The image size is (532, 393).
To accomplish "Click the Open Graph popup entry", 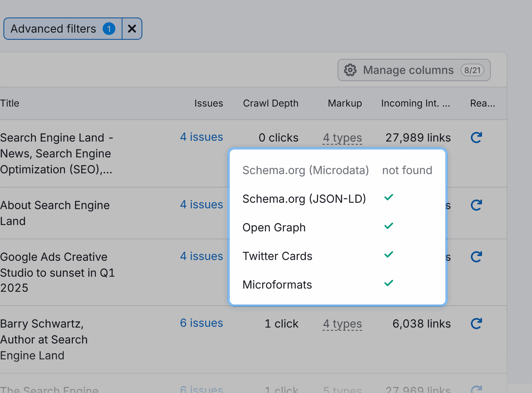I will 274,228.
